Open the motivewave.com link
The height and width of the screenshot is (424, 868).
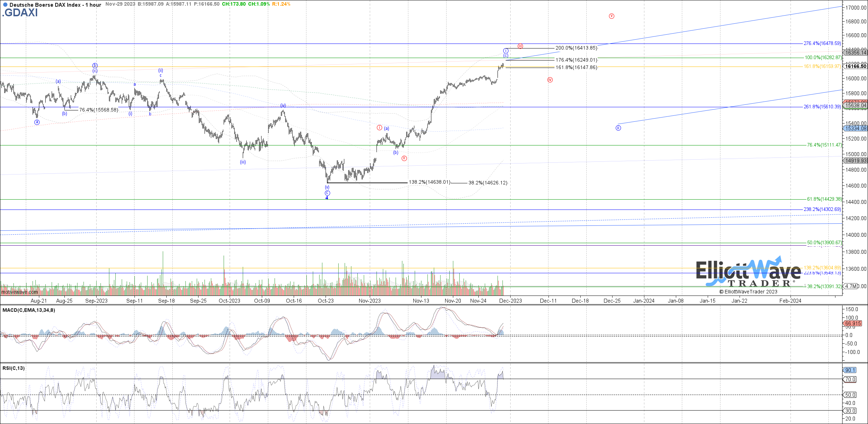point(19,292)
